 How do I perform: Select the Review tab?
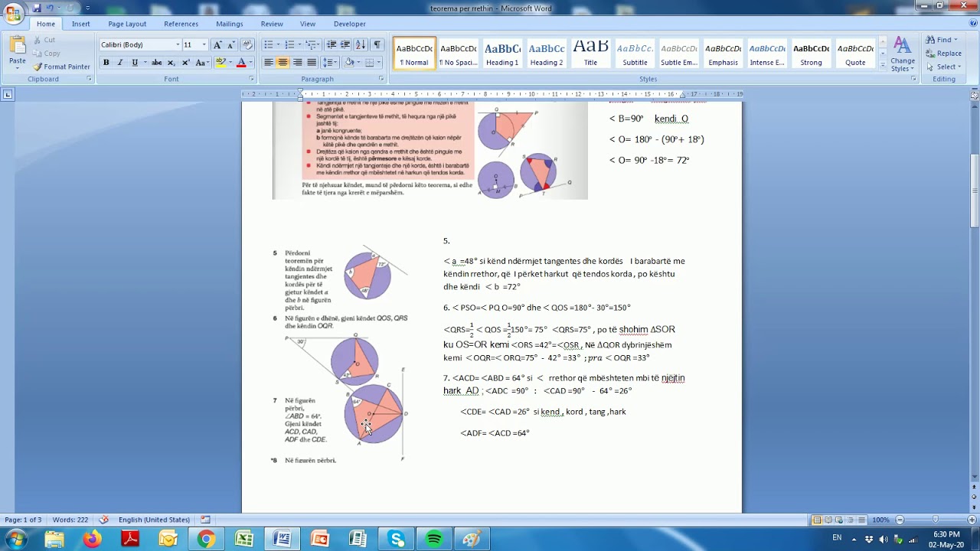pos(272,24)
